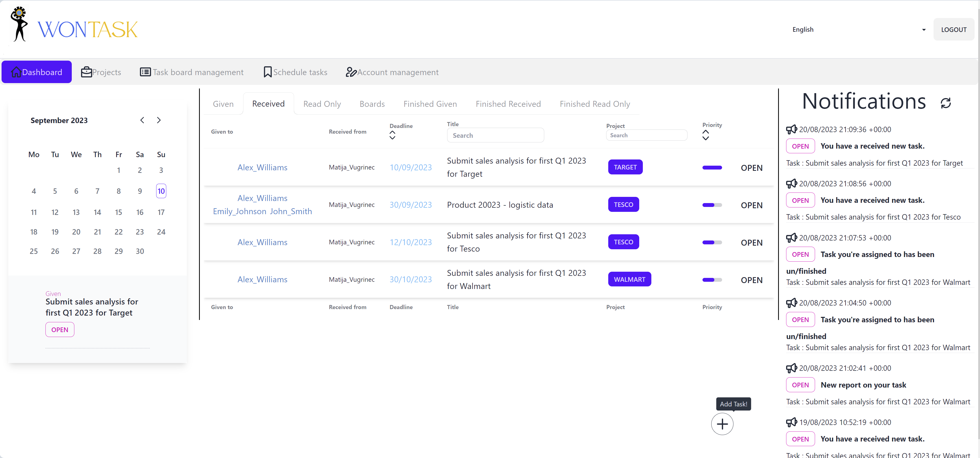Screen dimensions: 980x458
Task: Go to previous calendar month
Action: pyautogui.click(x=142, y=120)
